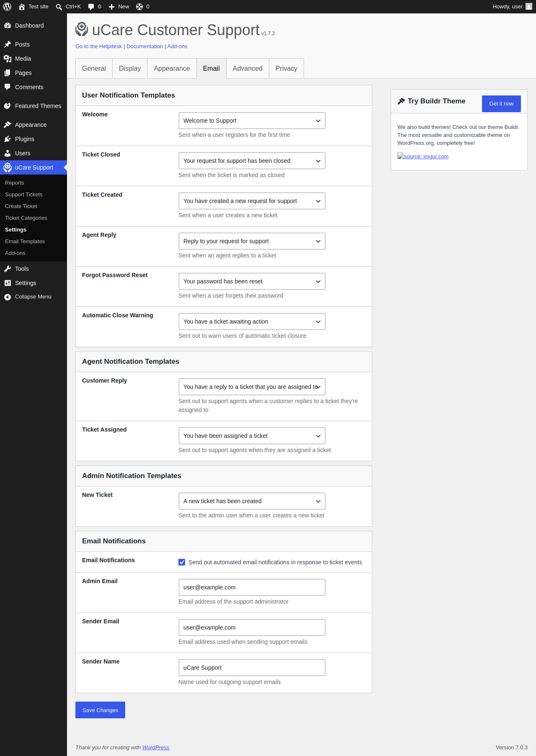Screen dimensions: 536x756
Task: Click the Sender Name input field
Action: pyautogui.click(x=252, y=668)
